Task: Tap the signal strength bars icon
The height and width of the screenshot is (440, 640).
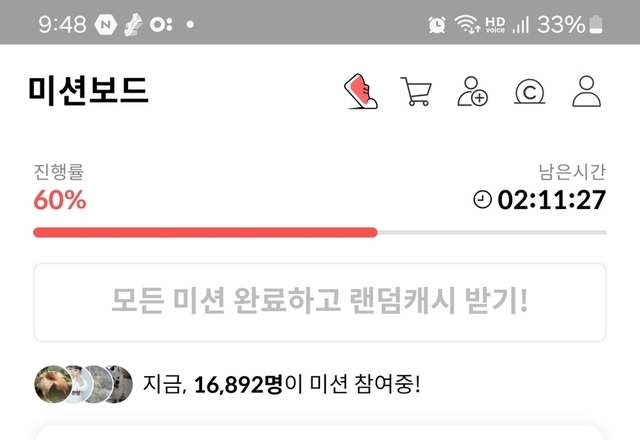Action: pyautogui.click(x=520, y=25)
